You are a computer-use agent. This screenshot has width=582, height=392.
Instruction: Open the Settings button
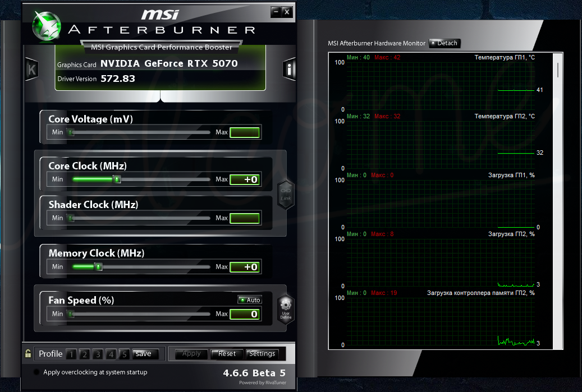coord(262,354)
